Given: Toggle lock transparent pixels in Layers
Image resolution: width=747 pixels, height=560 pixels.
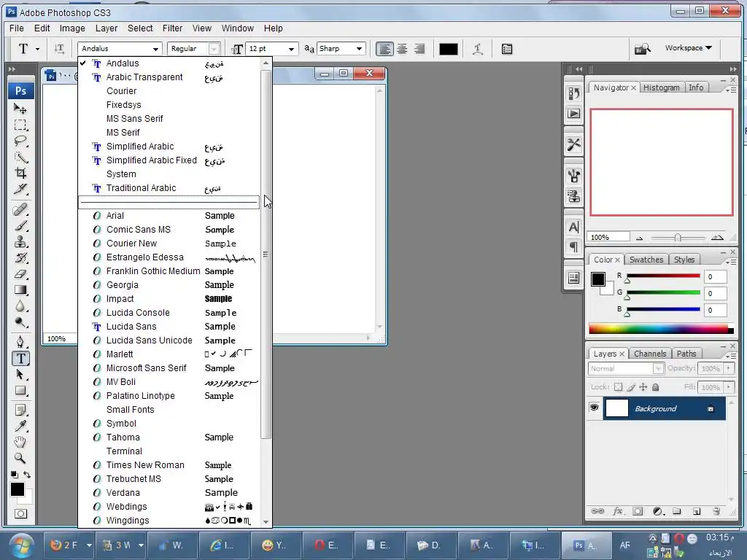Looking at the screenshot, I should [618, 387].
